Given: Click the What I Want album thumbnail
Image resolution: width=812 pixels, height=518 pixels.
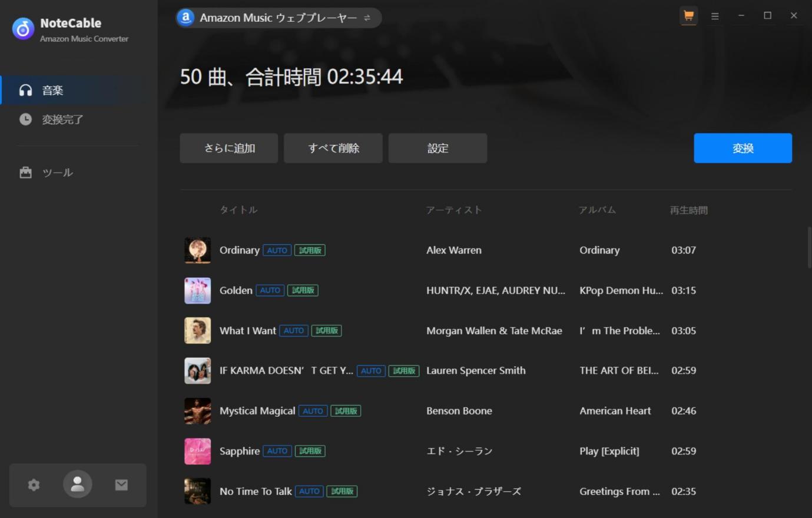Looking at the screenshot, I should point(198,331).
